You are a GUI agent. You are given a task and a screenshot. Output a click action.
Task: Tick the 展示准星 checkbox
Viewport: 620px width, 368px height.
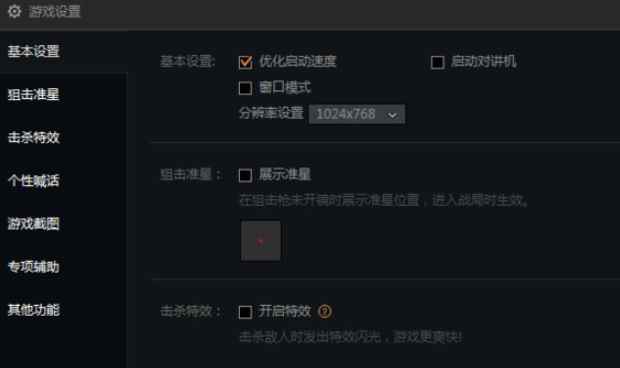(x=245, y=175)
